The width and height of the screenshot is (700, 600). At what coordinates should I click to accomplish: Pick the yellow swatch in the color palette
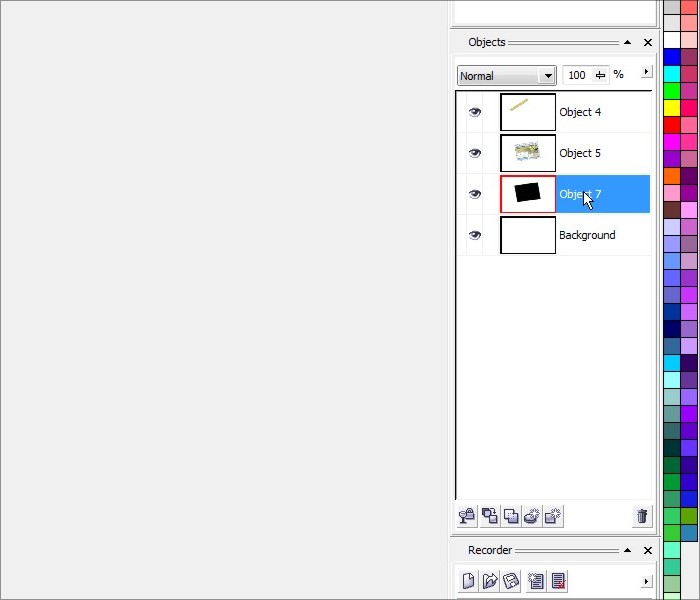pos(672,107)
